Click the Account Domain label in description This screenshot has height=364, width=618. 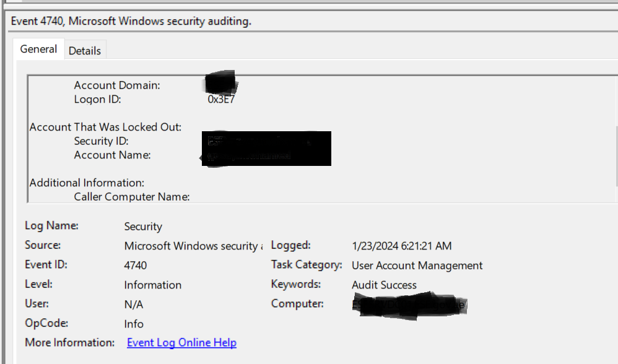pos(117,85)
